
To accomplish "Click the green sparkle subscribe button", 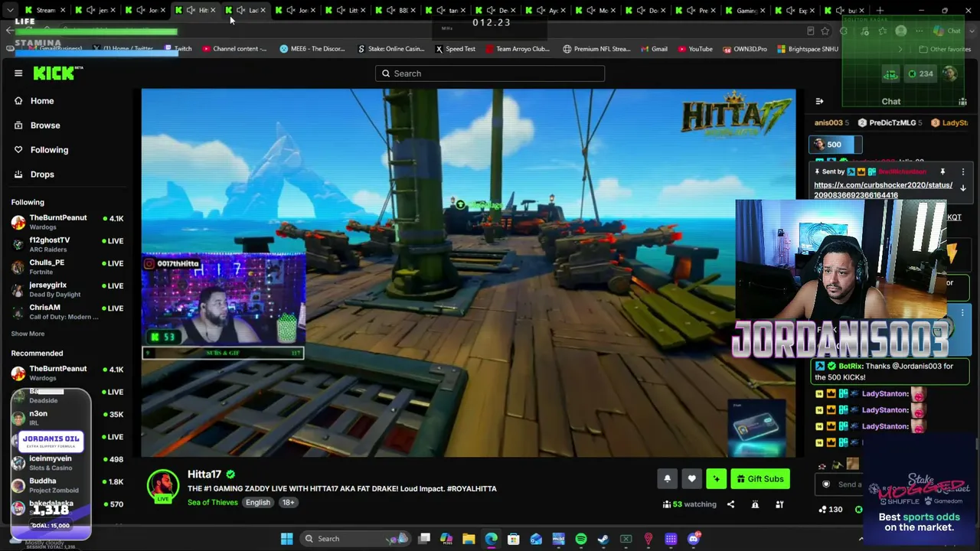I will point(717,479).
